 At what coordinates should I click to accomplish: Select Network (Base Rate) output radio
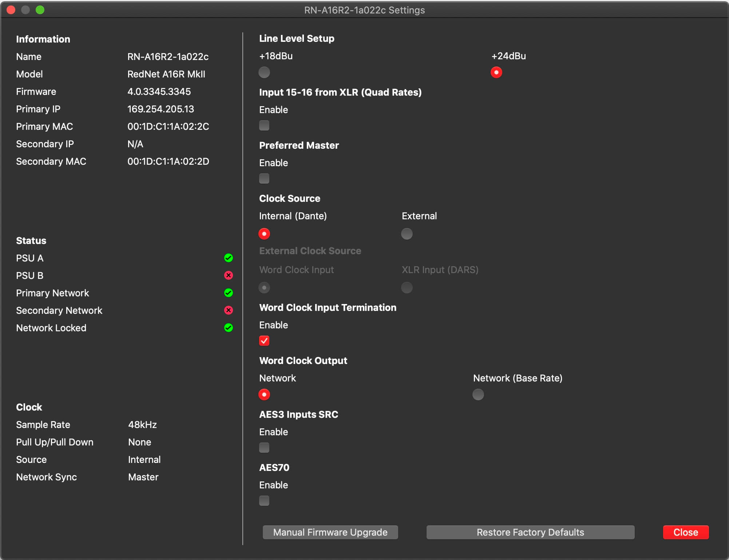click(478, 395)
